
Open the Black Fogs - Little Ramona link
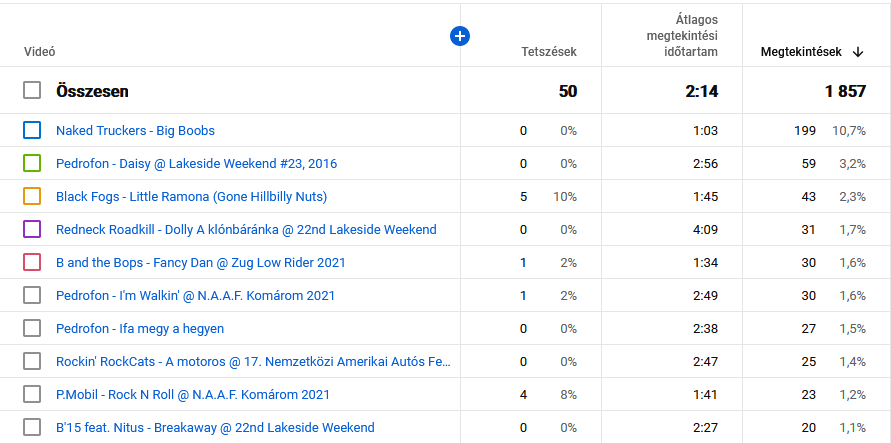point(191,196)
